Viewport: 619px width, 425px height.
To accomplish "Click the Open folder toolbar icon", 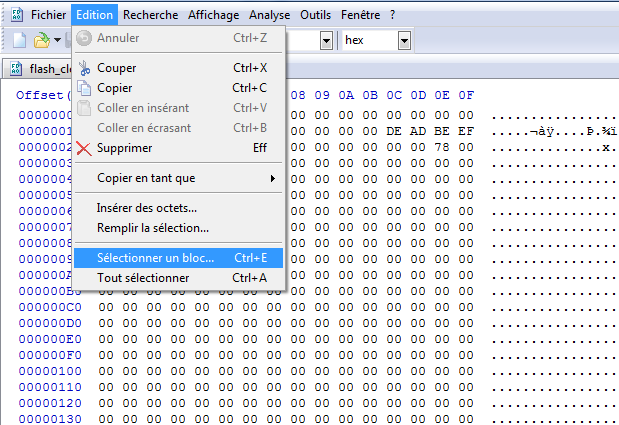I will click(x=41, y=41).
